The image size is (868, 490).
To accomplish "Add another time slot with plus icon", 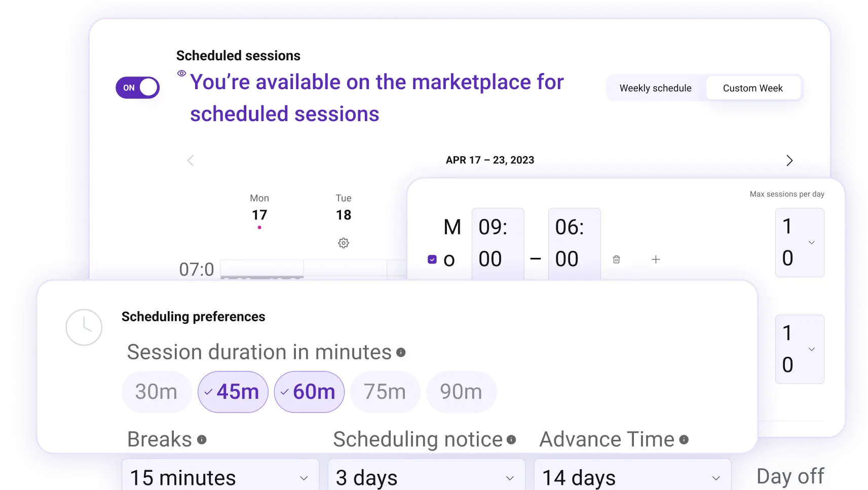I will 655,259.
